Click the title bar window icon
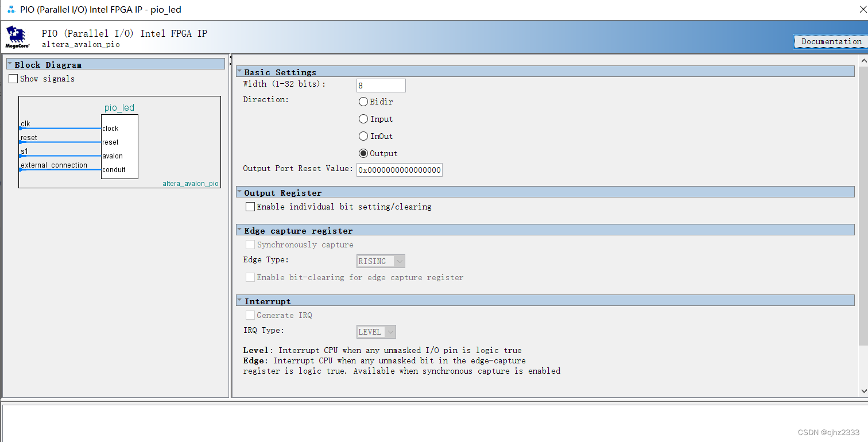The width and height of the screenshot is (868, 442). [x=11, y=10]
